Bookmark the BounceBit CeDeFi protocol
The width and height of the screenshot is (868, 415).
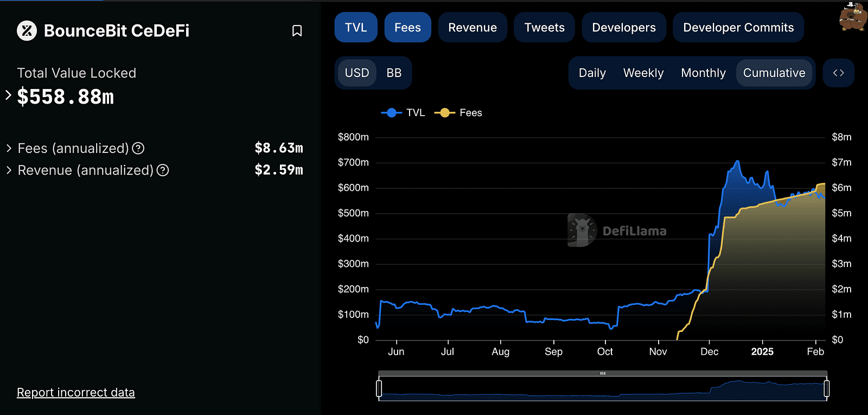(x=297, y=31)
